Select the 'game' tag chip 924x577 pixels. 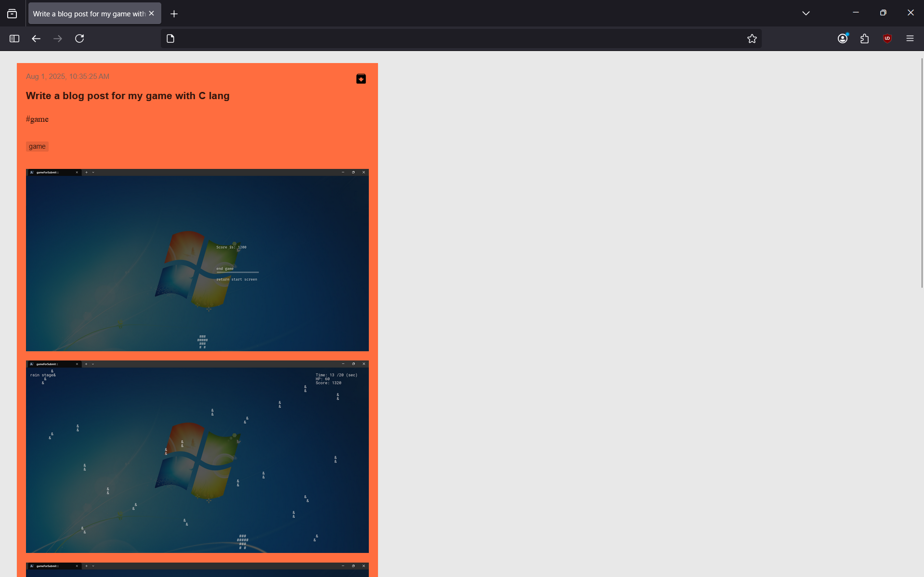click(x=37, y=146)
